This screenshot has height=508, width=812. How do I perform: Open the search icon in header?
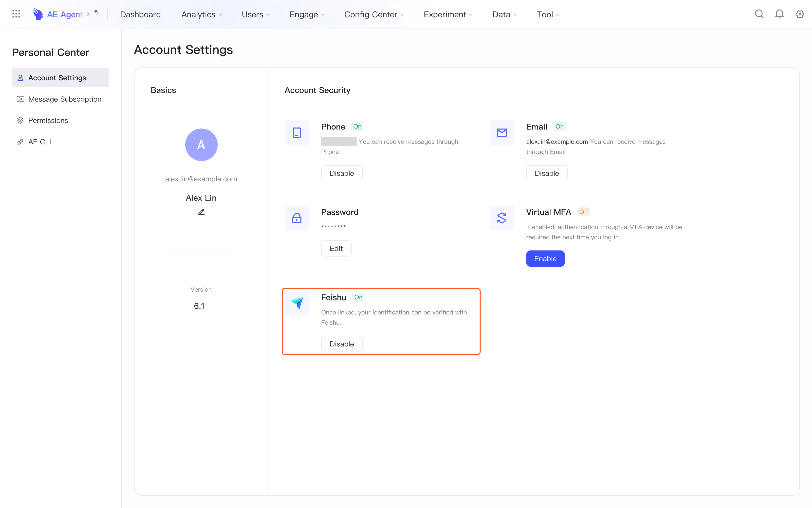coord(759,14)
